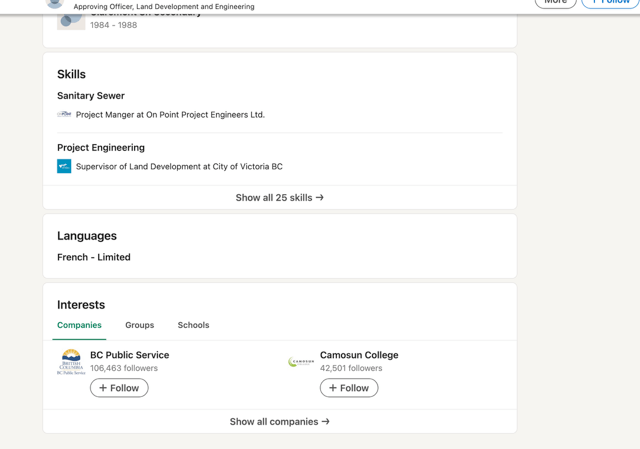Follow BC Public Service company
The width and height of the screenshot is (640, 449).
[119, 388]
